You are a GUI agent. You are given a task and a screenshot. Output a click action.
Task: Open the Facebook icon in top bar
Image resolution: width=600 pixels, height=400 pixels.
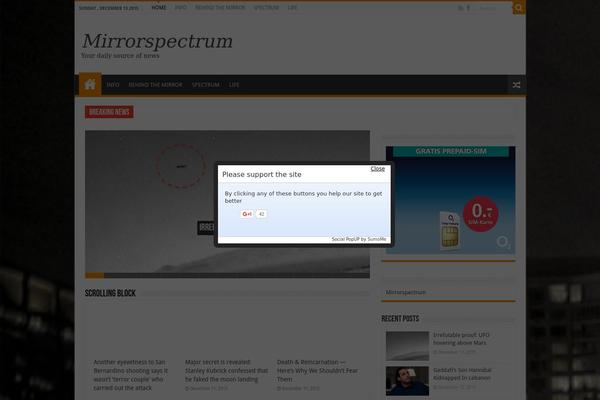(468, 8)
